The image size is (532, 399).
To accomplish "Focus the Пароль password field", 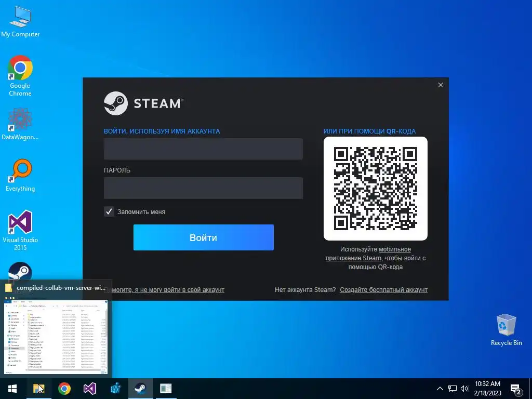I will click(203, 188).
